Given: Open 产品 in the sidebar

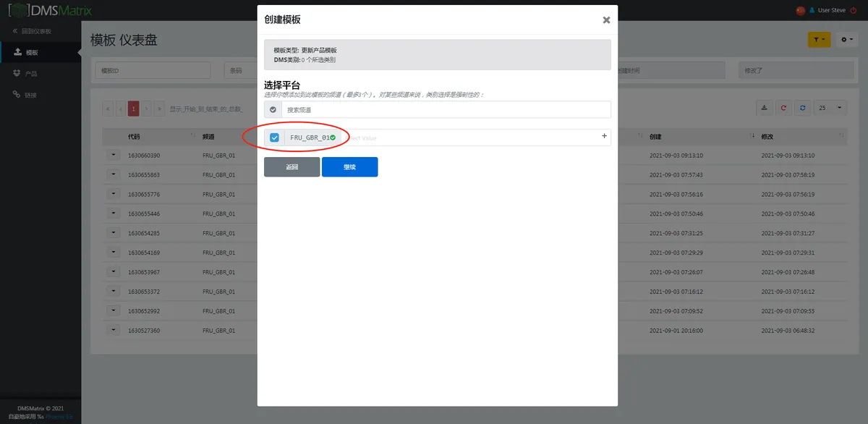Looking at the screenshot, I should [x=31, y=74].
